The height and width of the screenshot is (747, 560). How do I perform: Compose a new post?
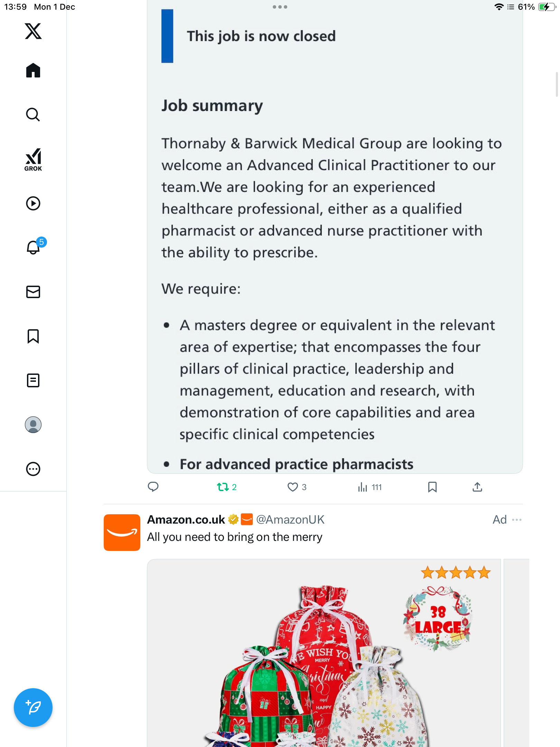[33, 708]
